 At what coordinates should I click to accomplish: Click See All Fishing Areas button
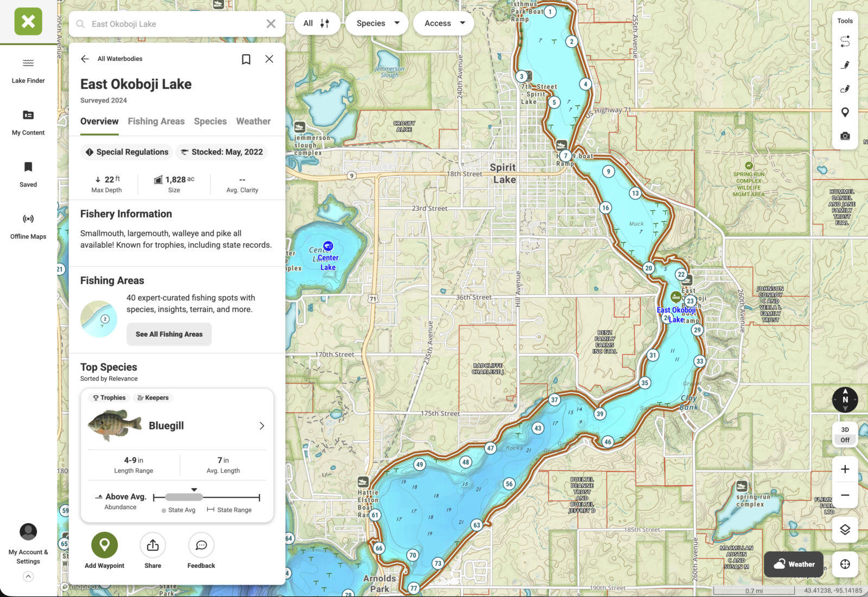tap(169, 335)
